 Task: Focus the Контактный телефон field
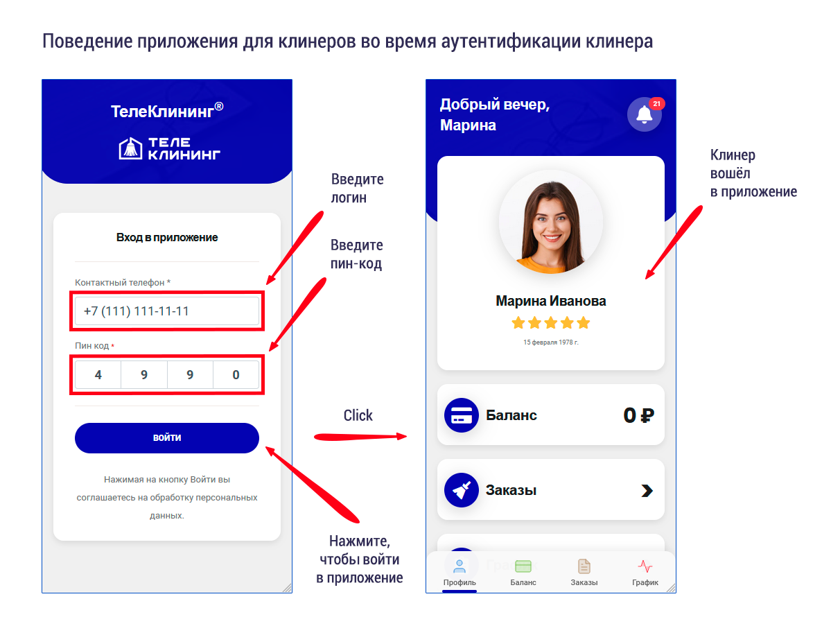tap(167, 311)
